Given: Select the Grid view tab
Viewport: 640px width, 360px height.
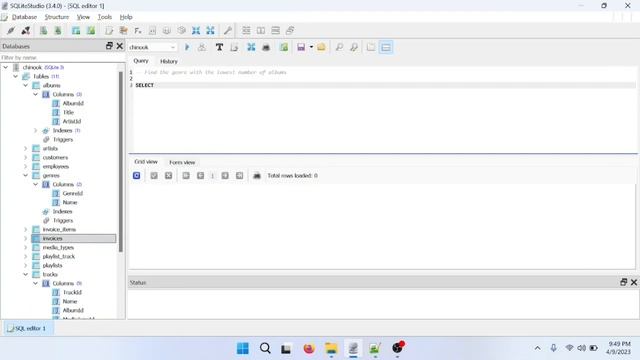Looking at the screenshot, I should pyautogui.click(x=146, y=162).
